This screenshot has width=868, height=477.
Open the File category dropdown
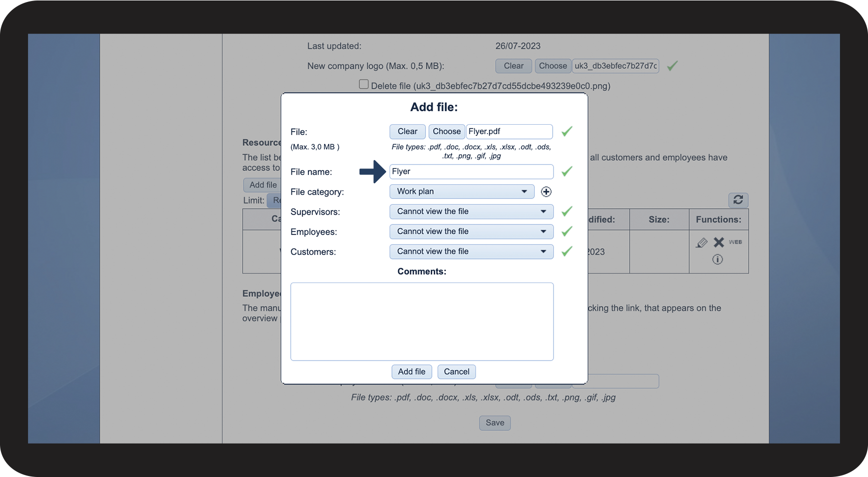tap(462, 192)
